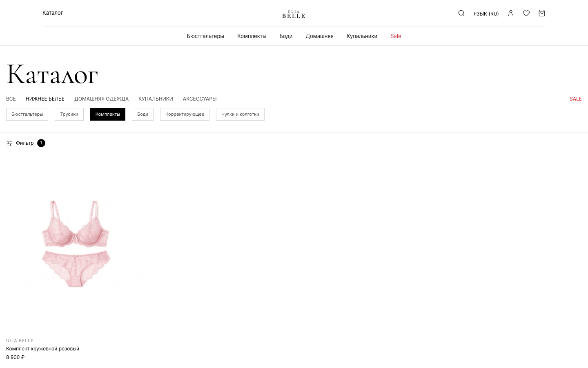
Task: Open the search magnifier icon
Action: pos(461,13)
